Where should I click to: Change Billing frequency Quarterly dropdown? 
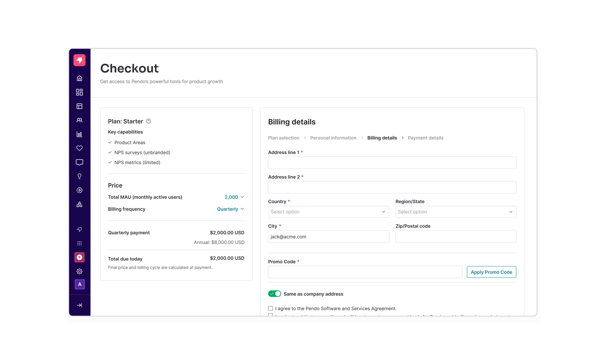click(230, 209)
